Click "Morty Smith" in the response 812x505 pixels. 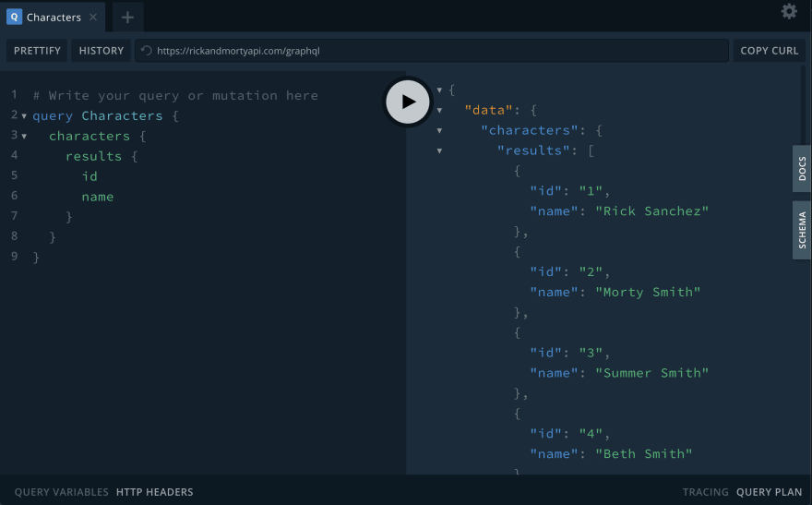coord(648,292)
